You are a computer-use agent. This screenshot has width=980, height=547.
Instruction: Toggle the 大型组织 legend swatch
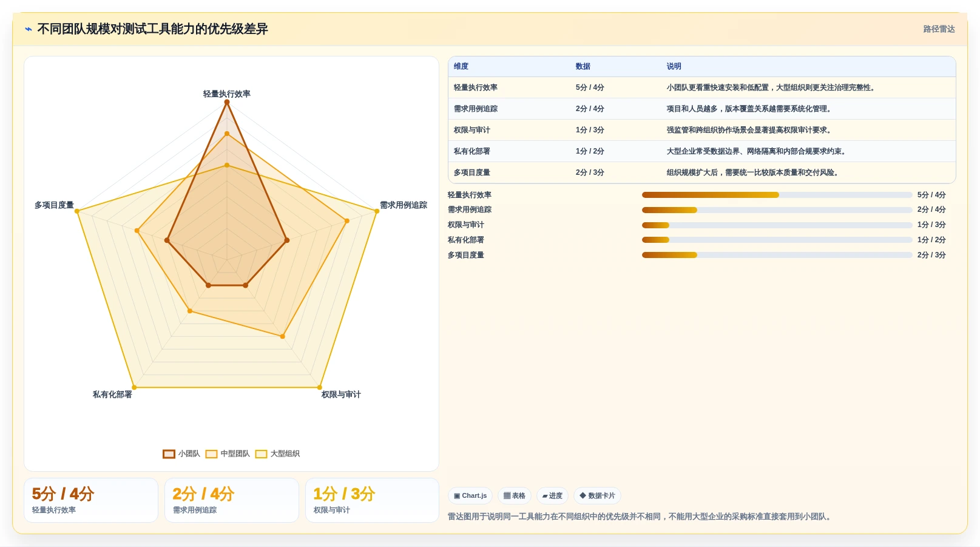point(261,454)
